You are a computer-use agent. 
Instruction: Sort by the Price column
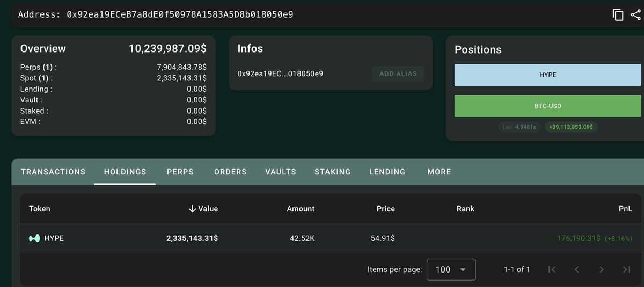(x=386, y=209)
